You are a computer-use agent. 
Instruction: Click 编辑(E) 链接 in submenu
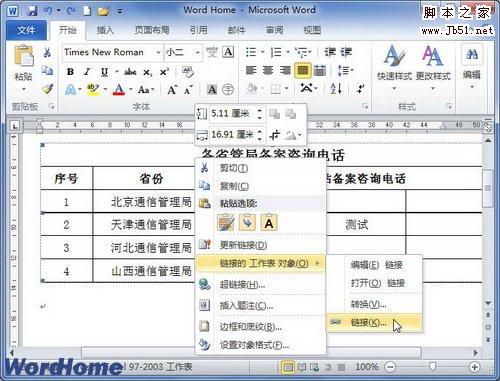click(x=375, y=265)
